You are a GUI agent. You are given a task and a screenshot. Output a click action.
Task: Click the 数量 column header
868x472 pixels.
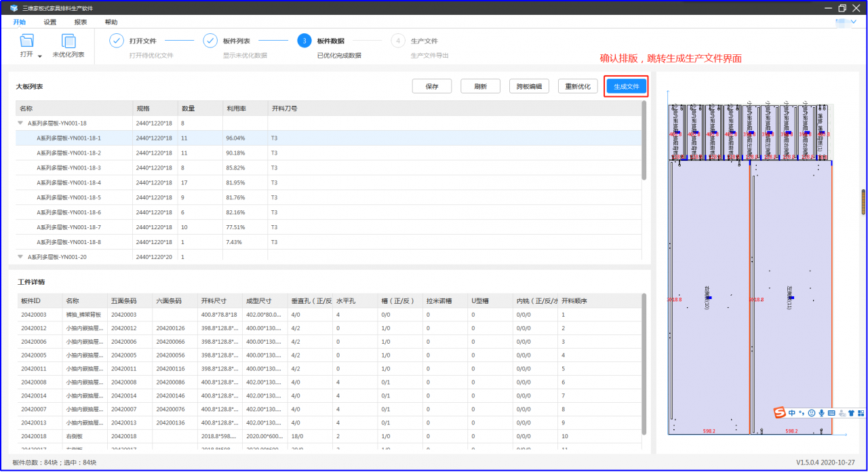tap(200, 109)
